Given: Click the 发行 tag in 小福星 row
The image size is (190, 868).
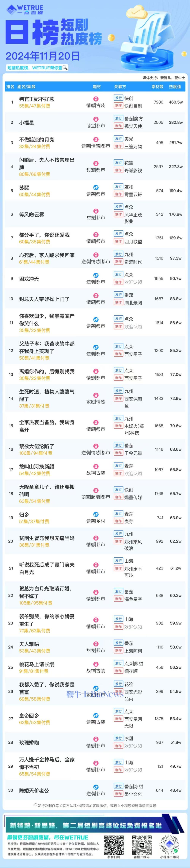Looking at the screenshot, I should 118,118.
